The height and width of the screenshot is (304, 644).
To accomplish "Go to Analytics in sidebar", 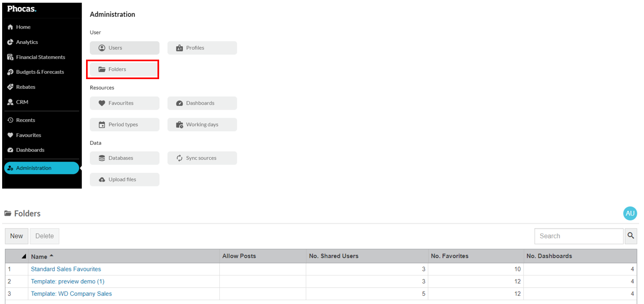I will coord(27,42).
